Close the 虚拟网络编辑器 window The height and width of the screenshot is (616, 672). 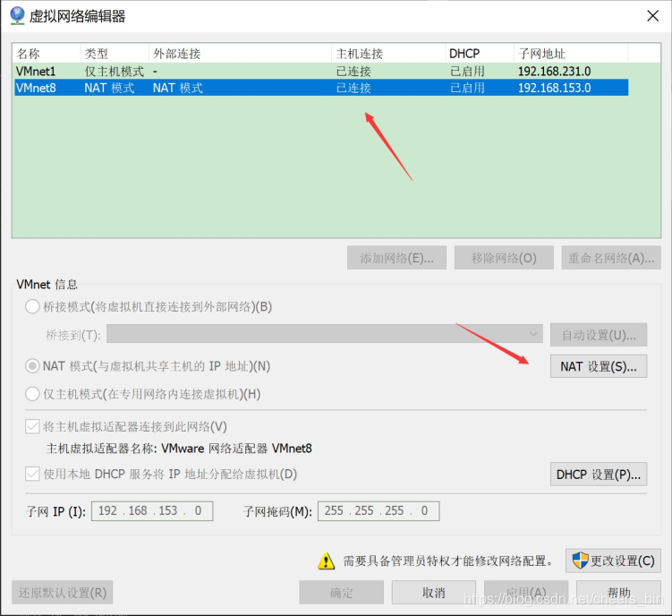pos(652,16)
